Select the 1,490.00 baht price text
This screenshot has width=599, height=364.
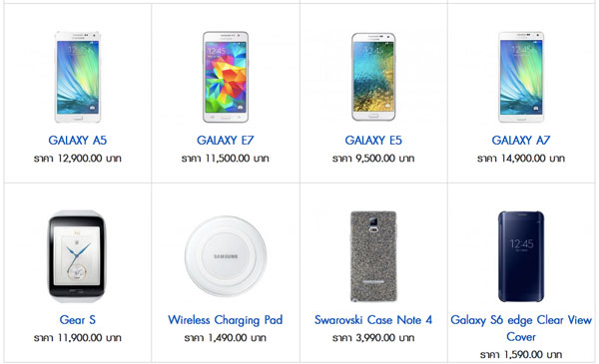(x=226, y=338)
